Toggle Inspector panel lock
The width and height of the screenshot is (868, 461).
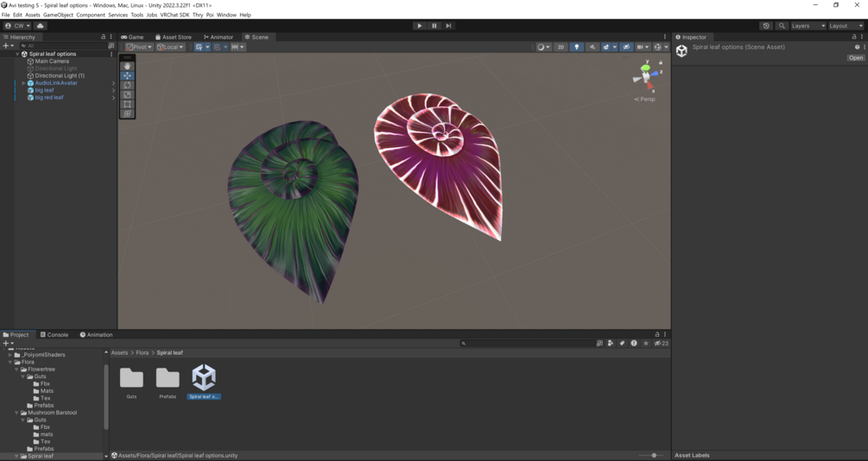tap(854, 37)
